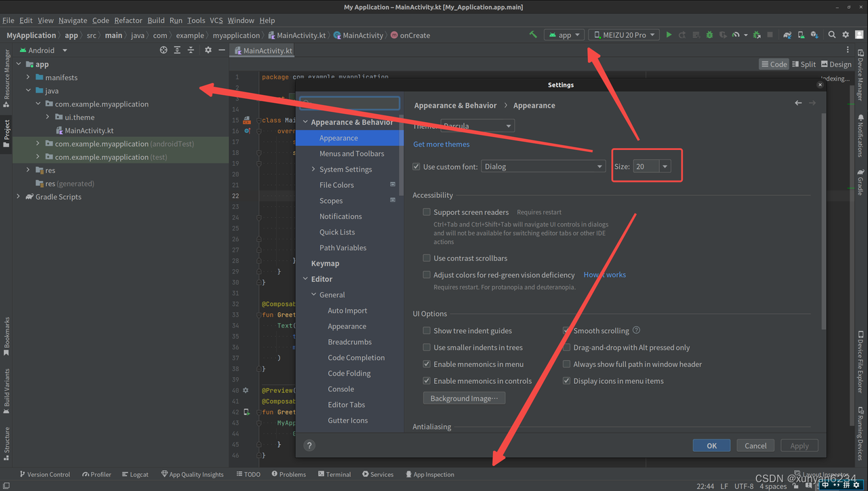868x491 pixels.
Task: Toggle Smooth scrolling checkbox
Action: tap(566, 331)
